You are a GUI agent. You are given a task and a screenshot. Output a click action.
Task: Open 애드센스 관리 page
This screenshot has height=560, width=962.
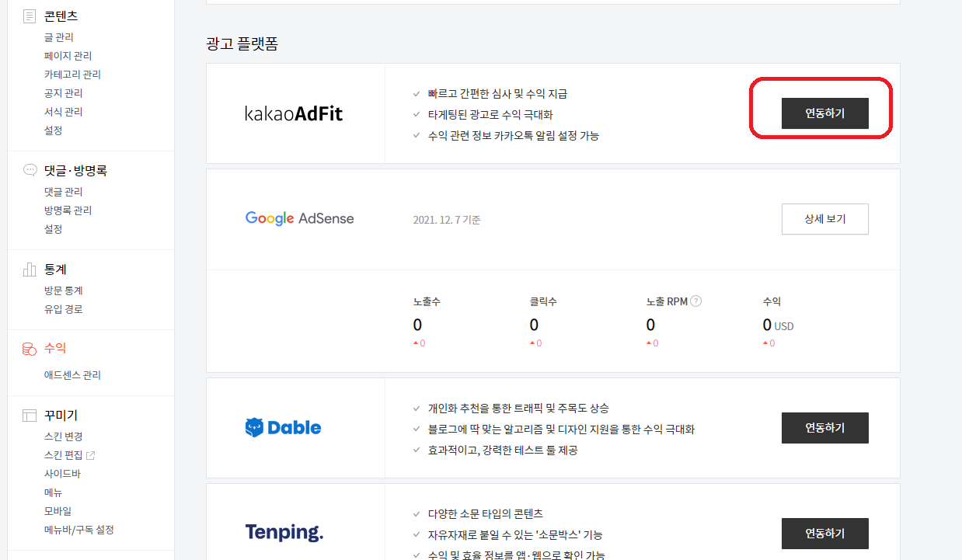72,375
